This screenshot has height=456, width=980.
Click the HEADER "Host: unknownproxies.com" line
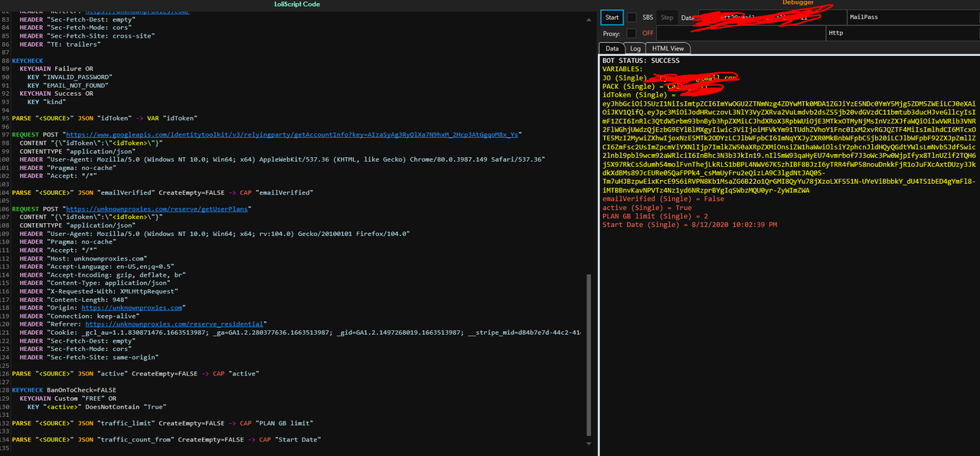(83, 258)
